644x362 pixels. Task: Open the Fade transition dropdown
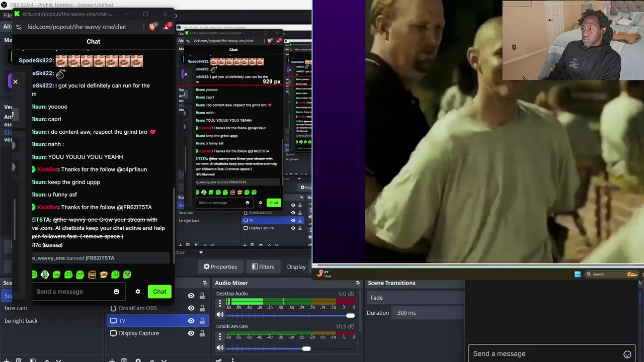coord(416,298)
